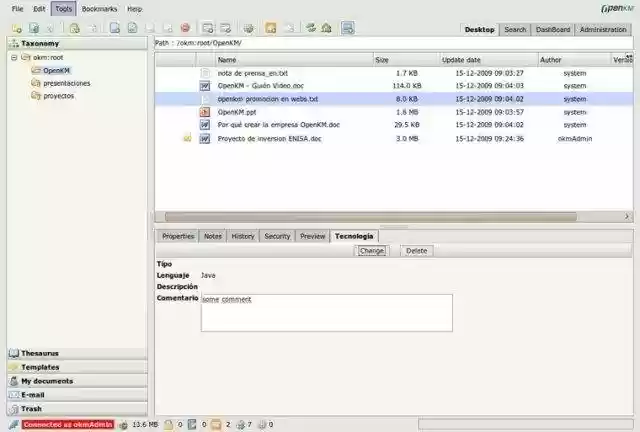Expand the Templates panel
640x432 pixels.
pyautogui.click(x=40, y=367)
